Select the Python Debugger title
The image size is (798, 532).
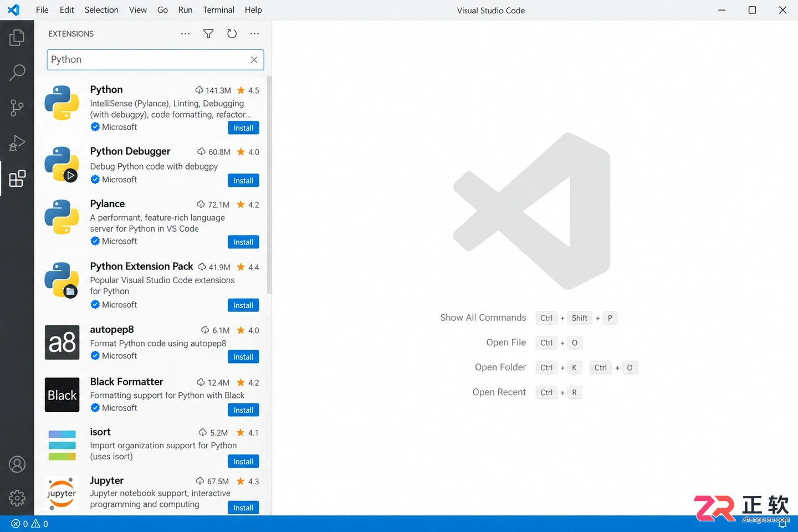tap(130, 151)
